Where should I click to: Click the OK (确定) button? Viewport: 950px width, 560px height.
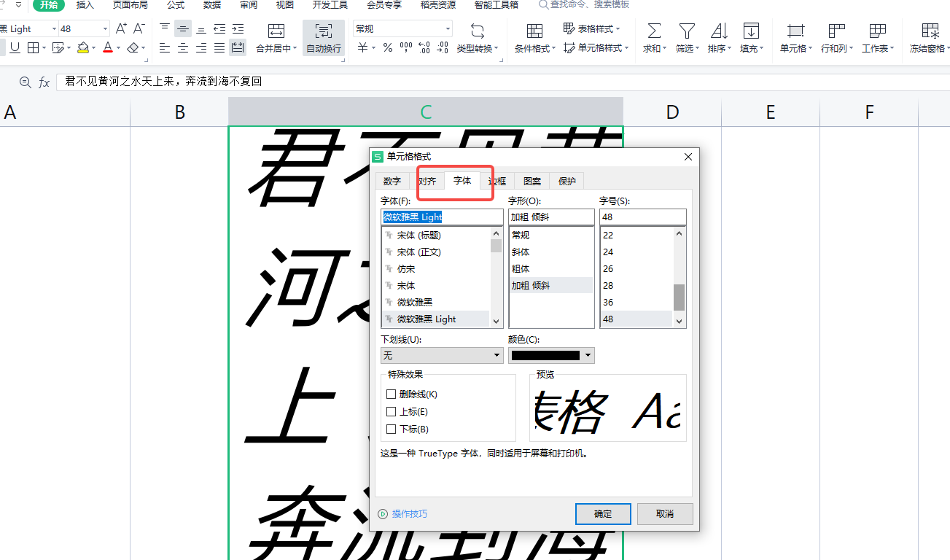coord(603,514)
